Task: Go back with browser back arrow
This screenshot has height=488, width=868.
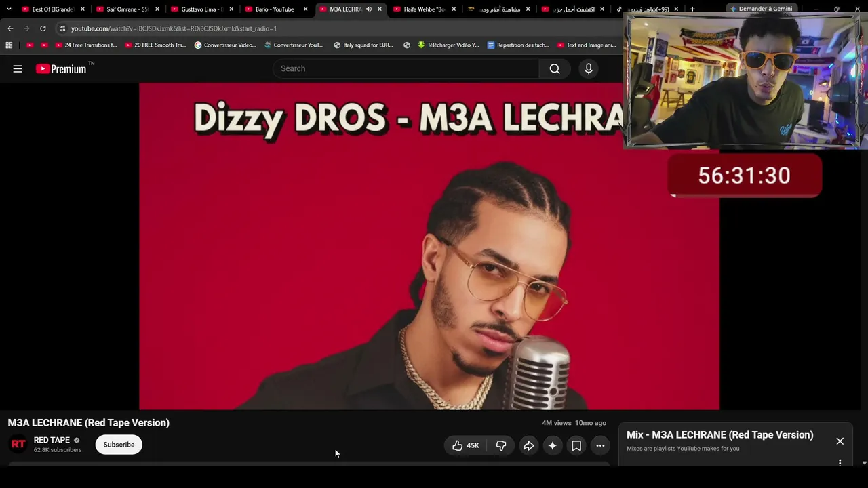Action: [10, 28]
